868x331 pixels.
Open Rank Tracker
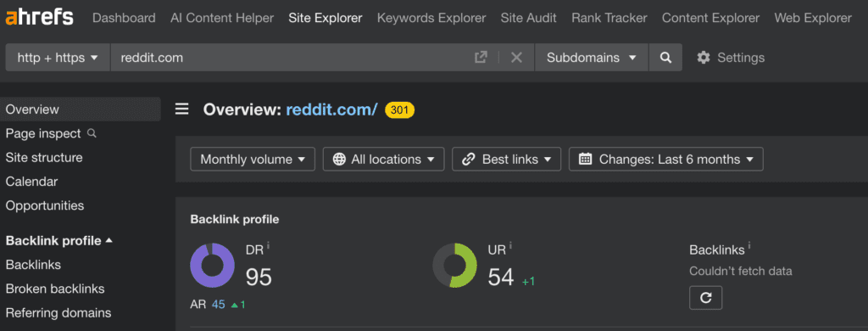pyautogui.click(x=609, y=18)
